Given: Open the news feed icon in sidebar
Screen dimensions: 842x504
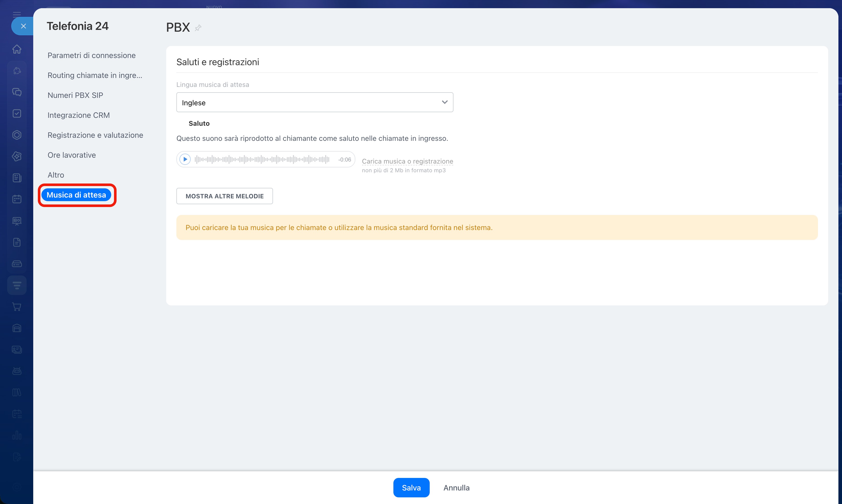Looking at the screenshot, I should (17, 178).
